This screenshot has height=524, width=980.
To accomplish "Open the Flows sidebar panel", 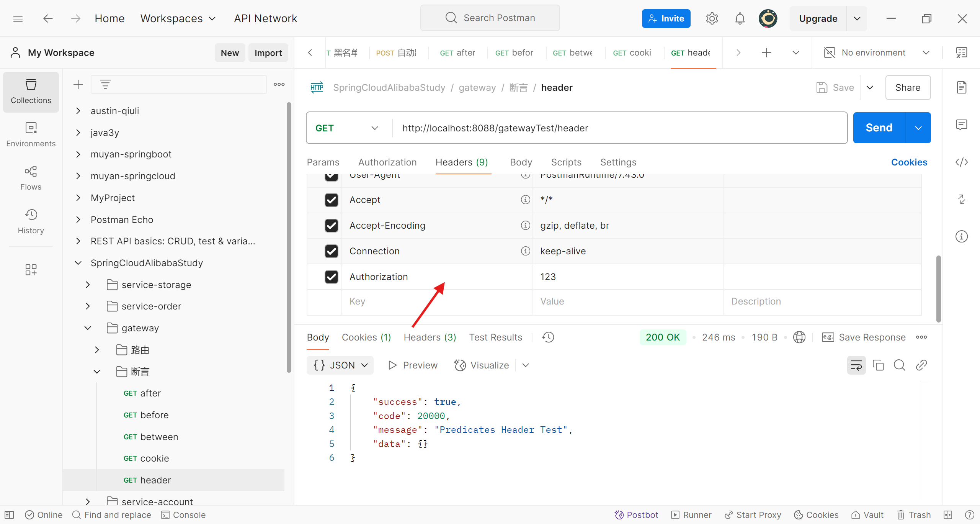I will 31,178.
